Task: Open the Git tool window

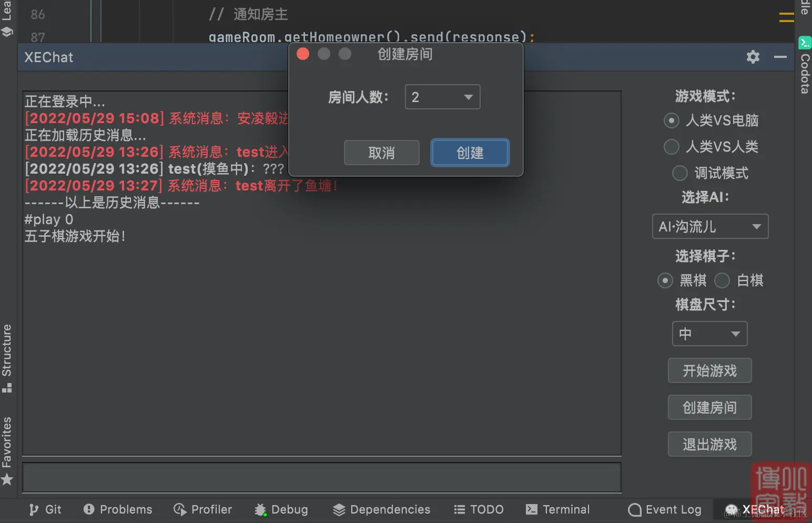Action: point(45,509)
